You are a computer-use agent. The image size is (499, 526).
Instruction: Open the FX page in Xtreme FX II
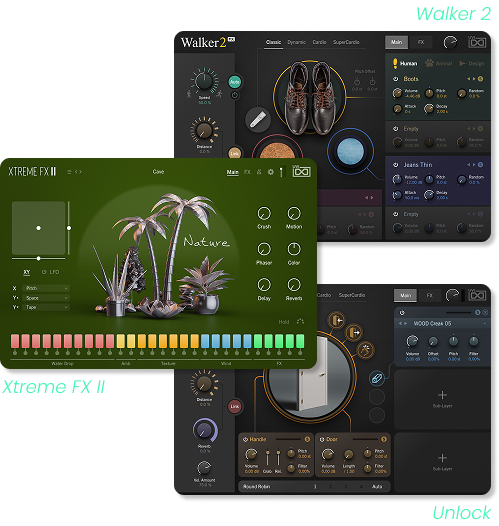click(247, 172)
